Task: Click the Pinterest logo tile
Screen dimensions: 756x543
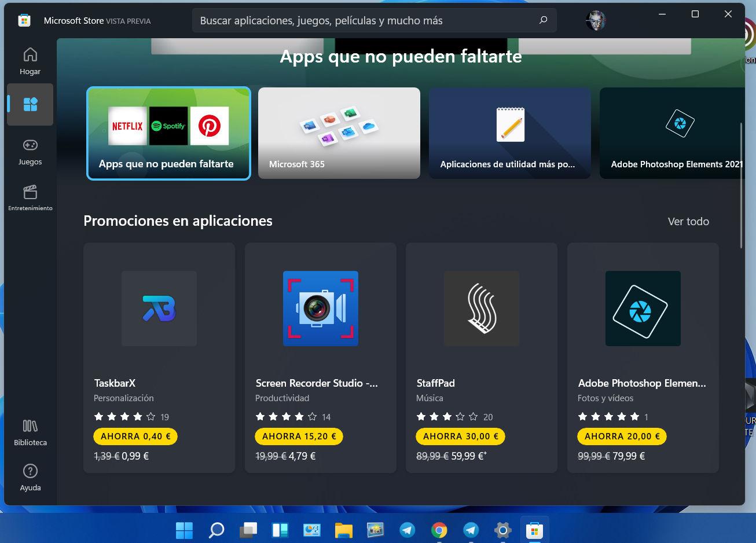Action: pos(210,126)
